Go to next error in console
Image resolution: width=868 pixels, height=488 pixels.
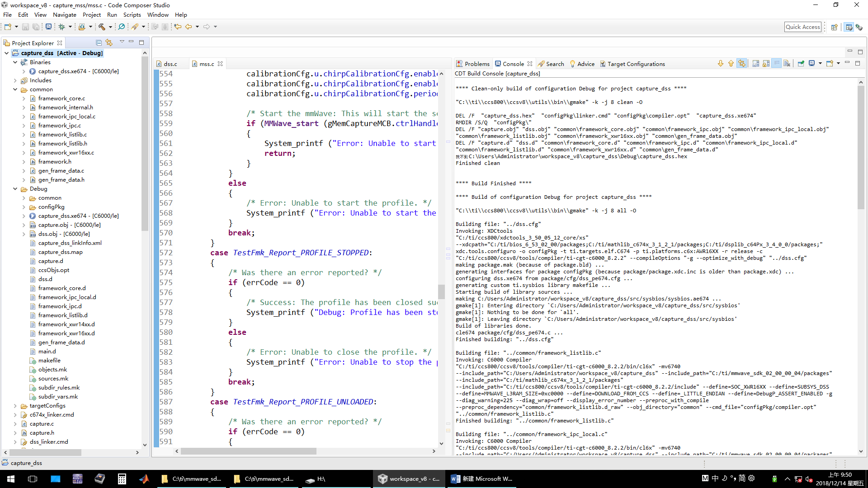coord(720,64)
